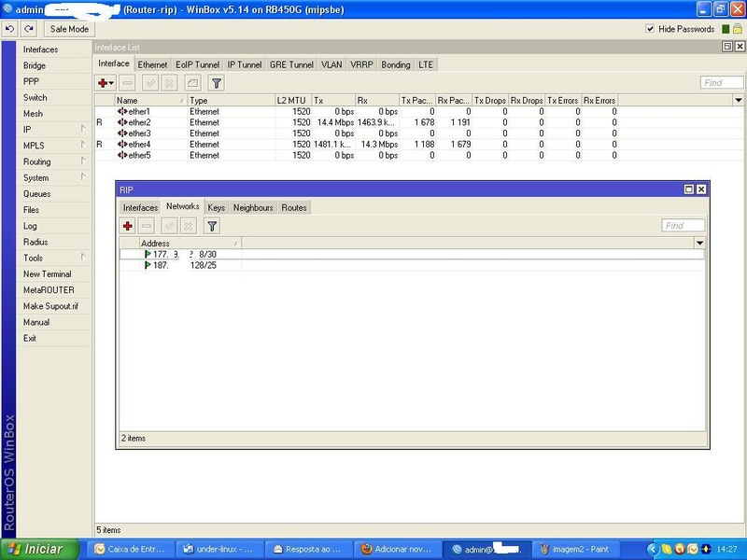Sort by the Address column header in RIP
The width and height of the screenshot is (747, 560).
(190, 243)
